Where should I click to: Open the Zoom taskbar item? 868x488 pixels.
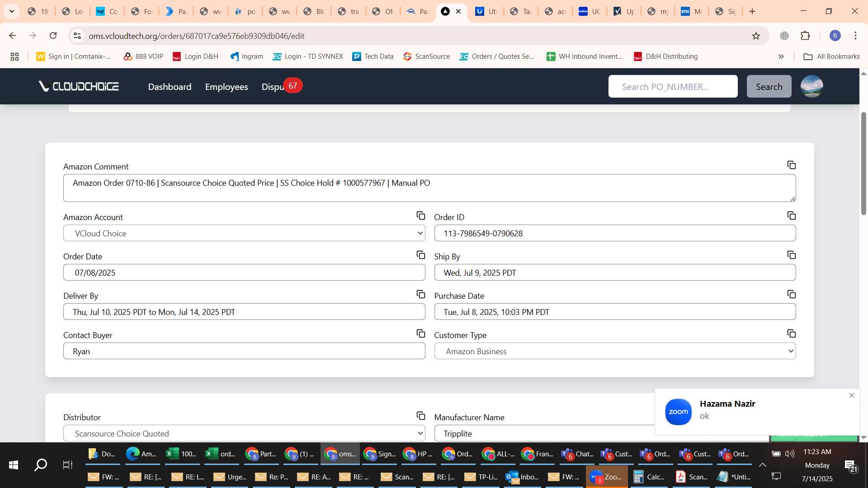pyautogui.click(x=607, y=477)
